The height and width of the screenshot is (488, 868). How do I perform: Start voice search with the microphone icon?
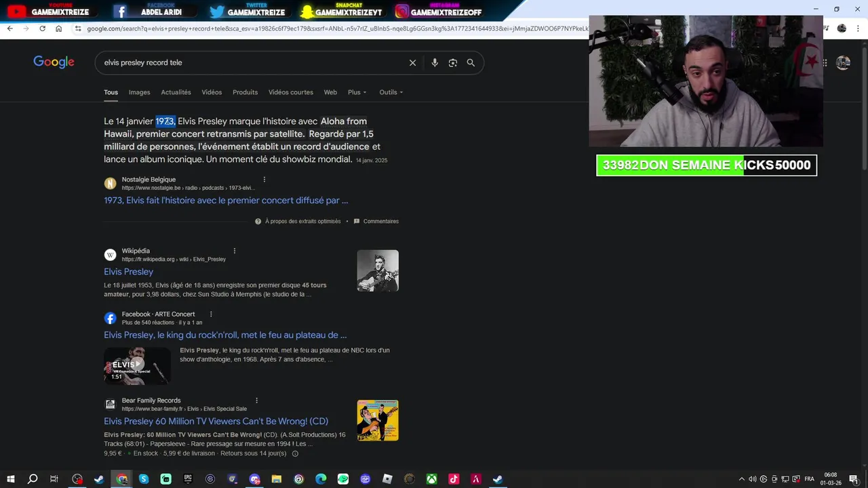[435, 62]
